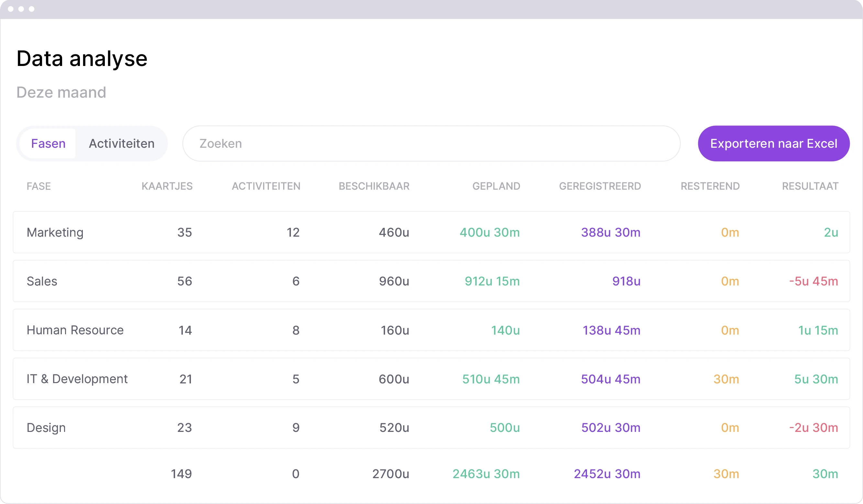863x504 pixels.
Task: Open the Sales phase row
Action: click(432, 281)
